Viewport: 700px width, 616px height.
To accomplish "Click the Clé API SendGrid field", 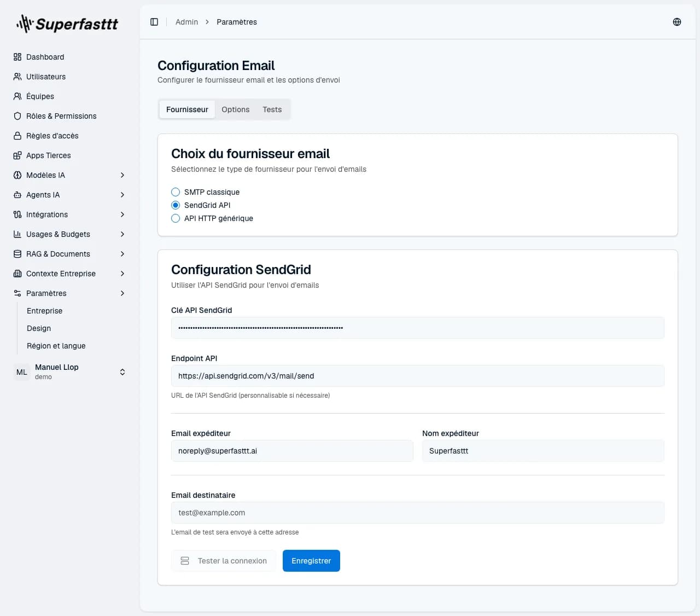I will pyautogui.click(x=418, y=328).
